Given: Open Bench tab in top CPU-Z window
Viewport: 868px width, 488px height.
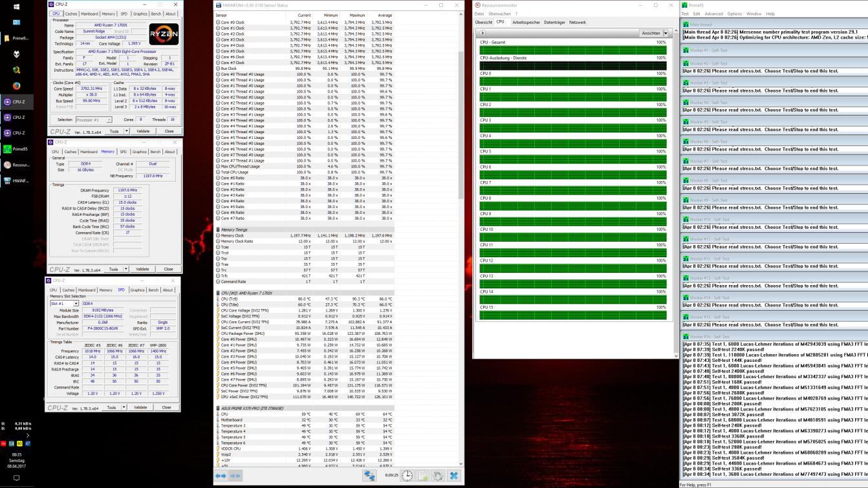Looking at the screenshot, I should [156, 14].
